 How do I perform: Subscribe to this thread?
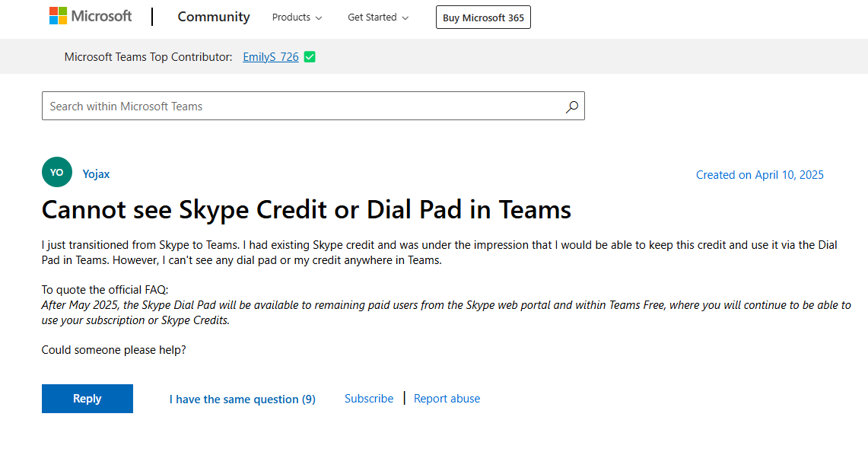pos(369,399)
